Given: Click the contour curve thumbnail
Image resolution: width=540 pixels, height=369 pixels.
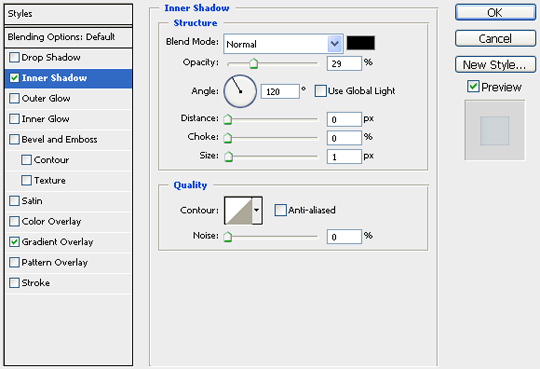Looking at the screenshot, I should (x=238, y=210).
